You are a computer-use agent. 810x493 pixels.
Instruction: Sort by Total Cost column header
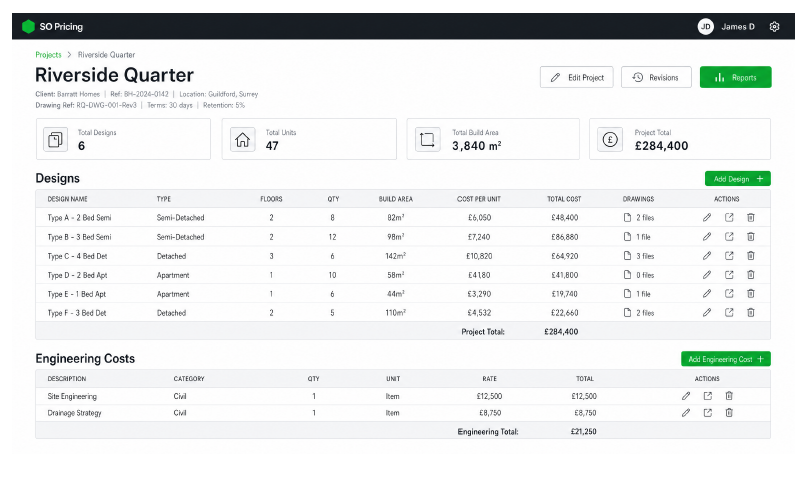tap(564, 199)
